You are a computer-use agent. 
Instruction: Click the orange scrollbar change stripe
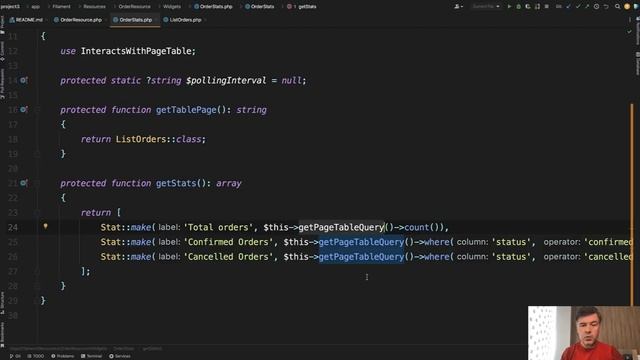632,204
